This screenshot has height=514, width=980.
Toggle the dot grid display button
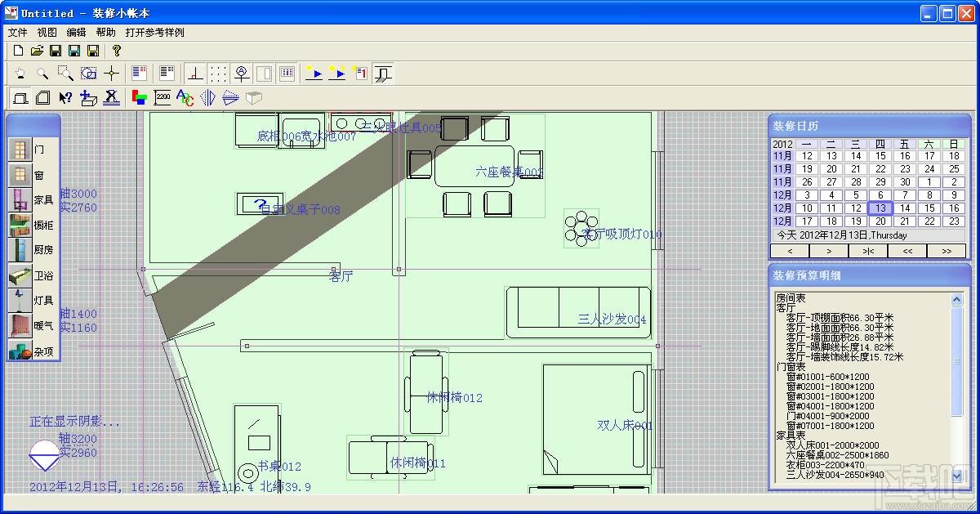coord(218,74)
